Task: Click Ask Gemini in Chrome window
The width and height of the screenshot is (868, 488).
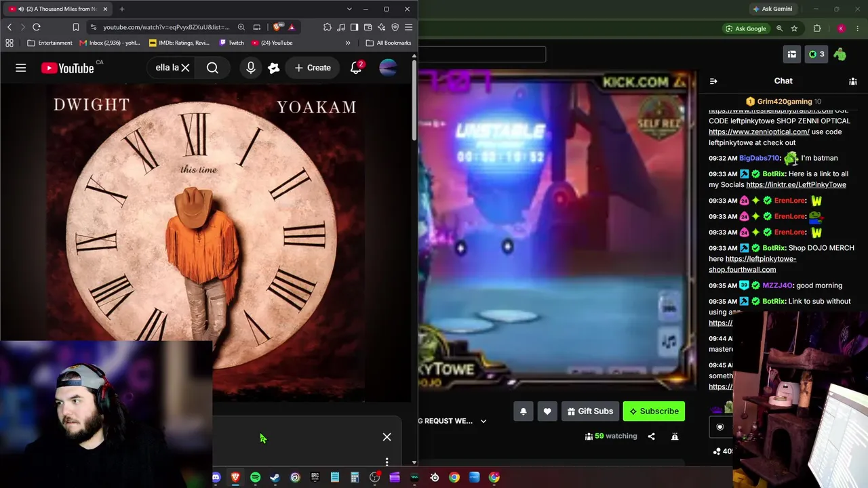Action: coord(772,9)
